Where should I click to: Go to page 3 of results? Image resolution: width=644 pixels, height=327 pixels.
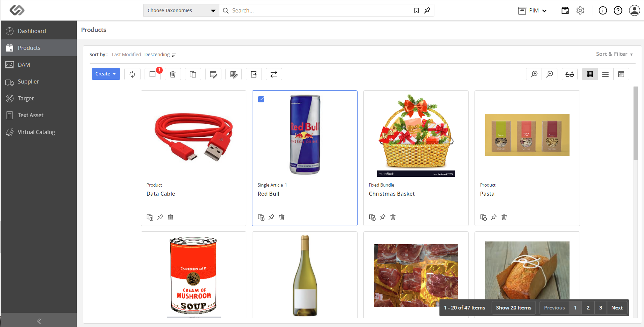coord(601,308)
